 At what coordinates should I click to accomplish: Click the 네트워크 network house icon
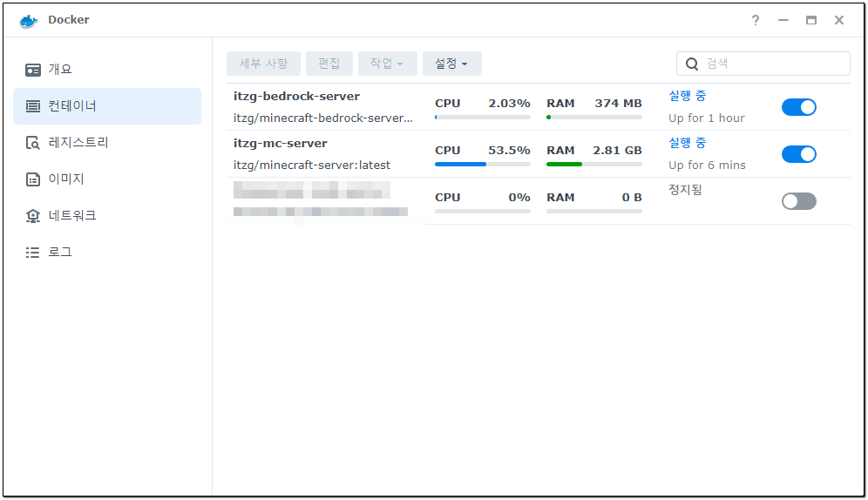tap(32, 216)
